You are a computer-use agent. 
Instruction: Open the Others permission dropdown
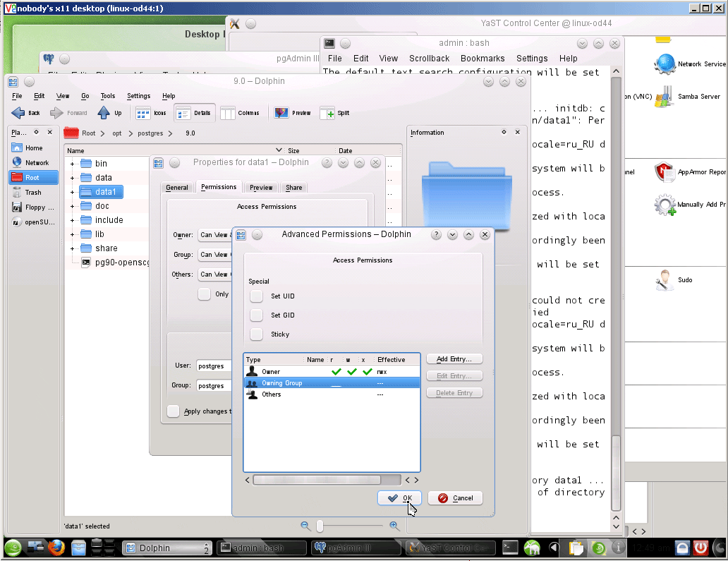click(x=214, y=275)
